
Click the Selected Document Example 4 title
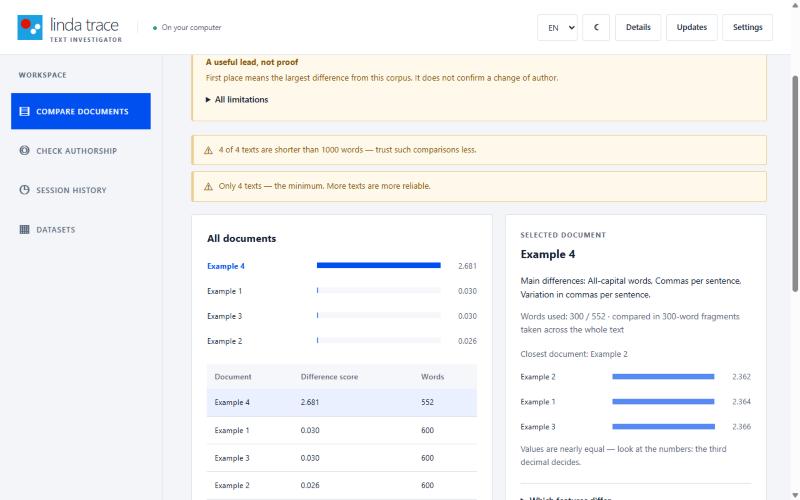pyautogui.click(x=547, y=254)
